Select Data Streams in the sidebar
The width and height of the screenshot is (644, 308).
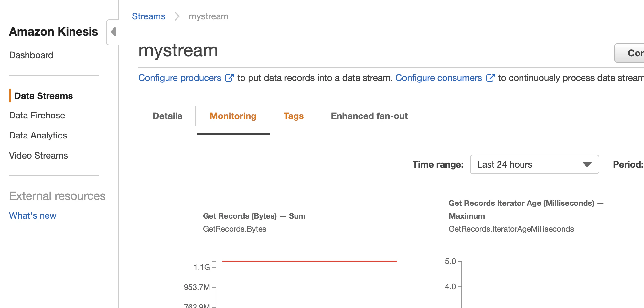[x=44, y=96]
